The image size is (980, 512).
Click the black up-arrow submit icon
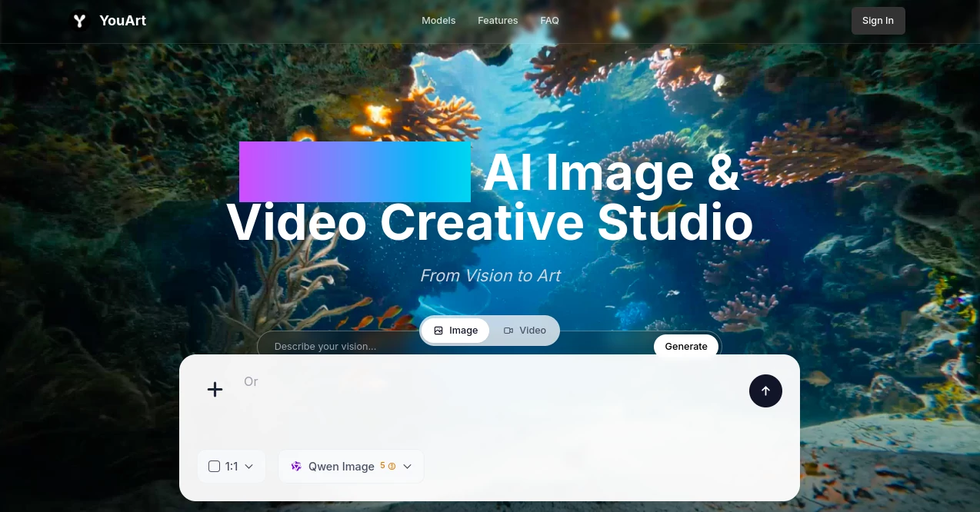(x=765, y=391)
